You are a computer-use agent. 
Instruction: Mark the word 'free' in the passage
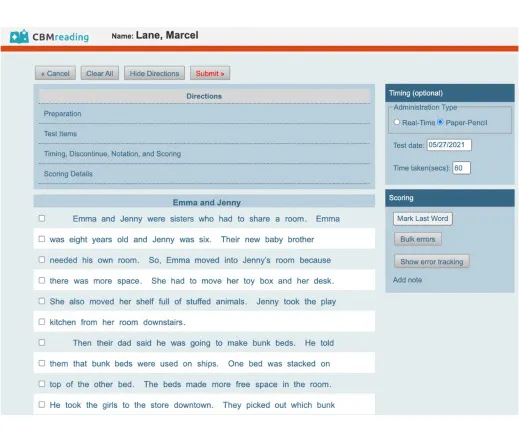(x=243, y=384)
